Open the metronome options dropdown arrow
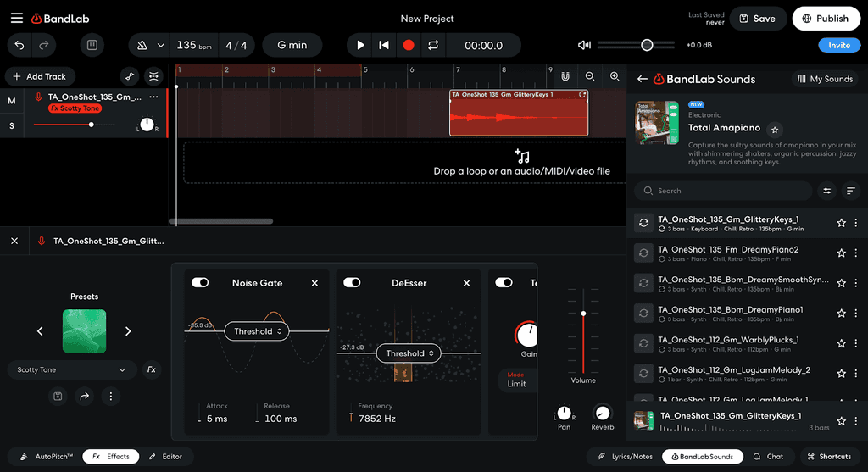Screen dimensions: 868x472 point(160,46)
